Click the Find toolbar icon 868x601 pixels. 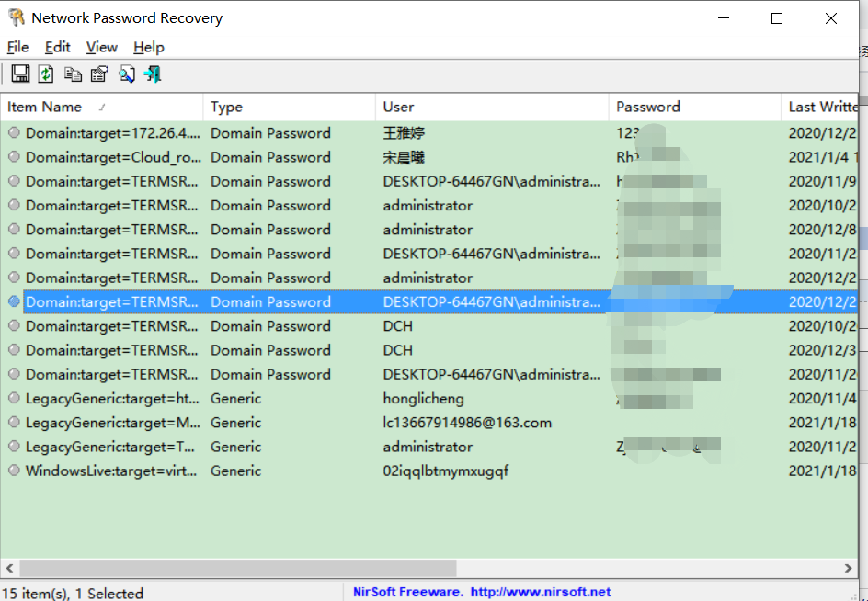[126, 74]
